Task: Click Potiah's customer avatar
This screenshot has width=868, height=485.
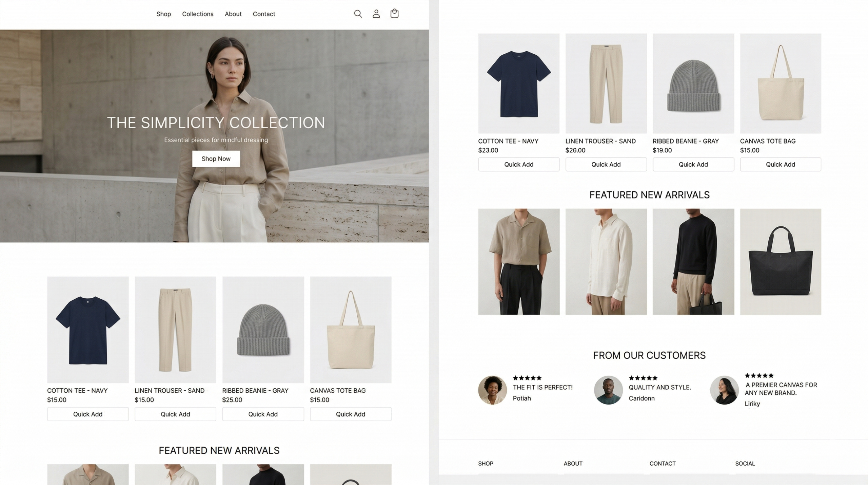Action: (492, 390)
